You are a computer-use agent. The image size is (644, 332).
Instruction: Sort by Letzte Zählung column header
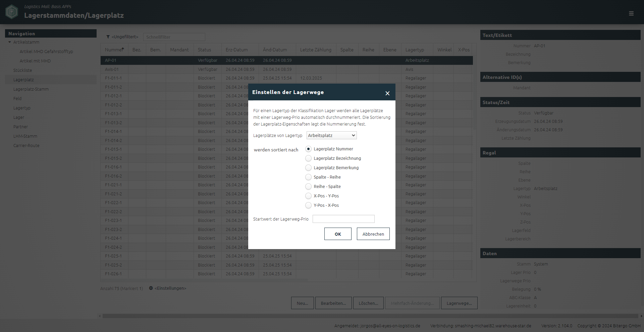click(x=316, y=50)
